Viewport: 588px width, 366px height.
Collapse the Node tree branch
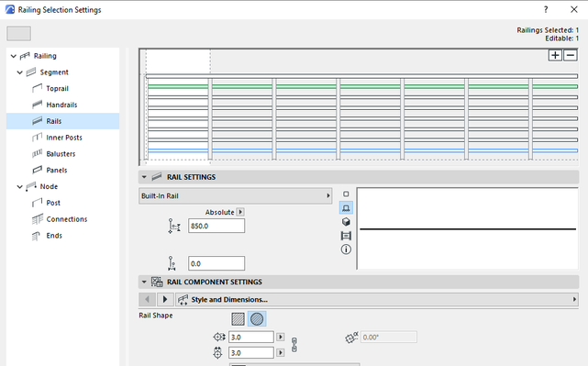tap(20, 186)
